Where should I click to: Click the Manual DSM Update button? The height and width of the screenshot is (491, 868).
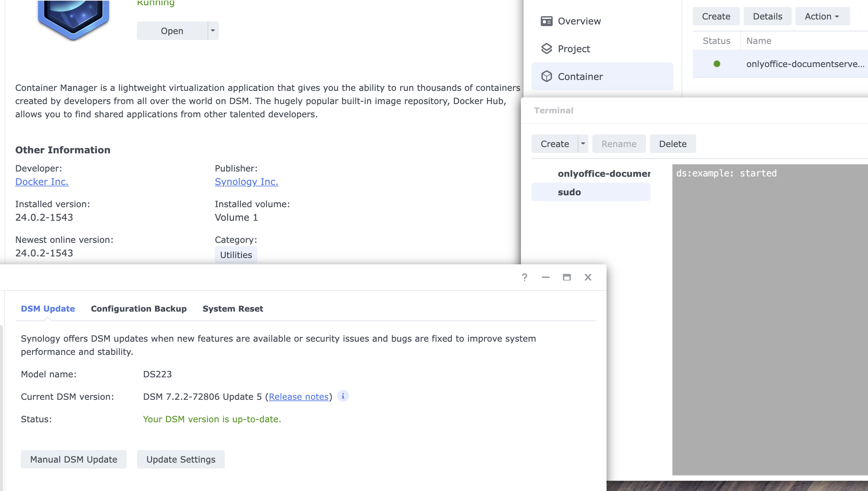(x=73, y=459)
